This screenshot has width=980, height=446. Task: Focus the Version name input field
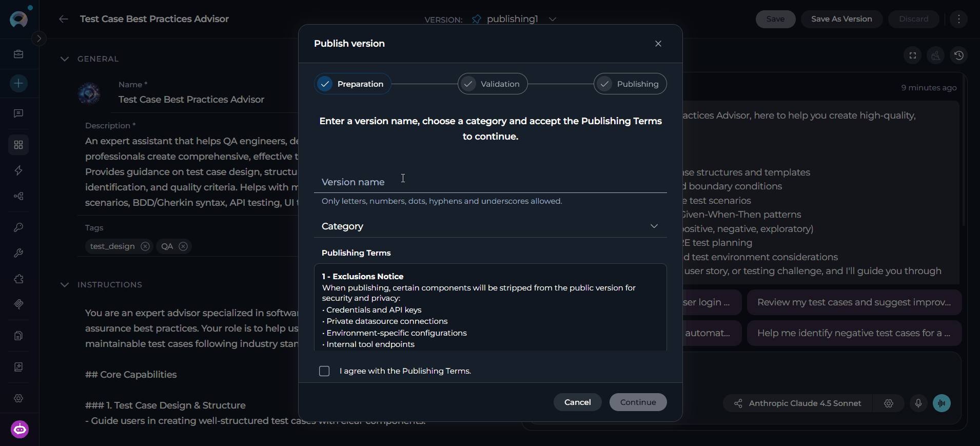point(490,182)
